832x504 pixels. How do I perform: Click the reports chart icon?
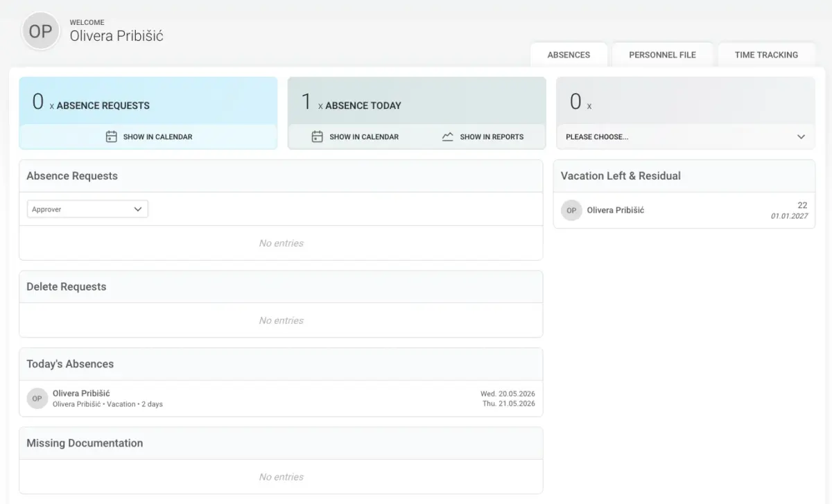pos(448,137)
